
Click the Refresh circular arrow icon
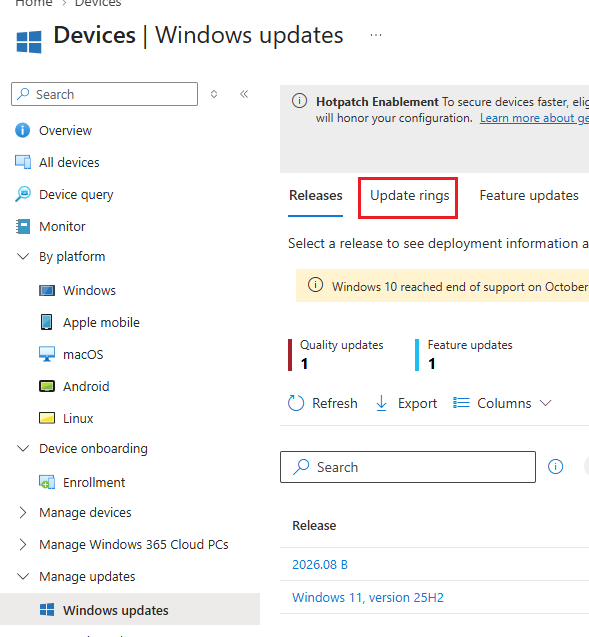[296, 403]
